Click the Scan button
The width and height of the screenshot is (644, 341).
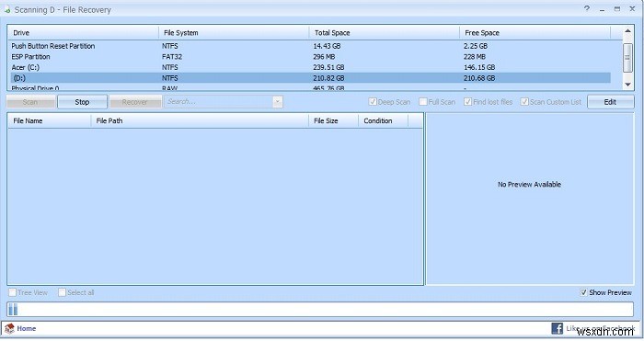pos(30,102)
